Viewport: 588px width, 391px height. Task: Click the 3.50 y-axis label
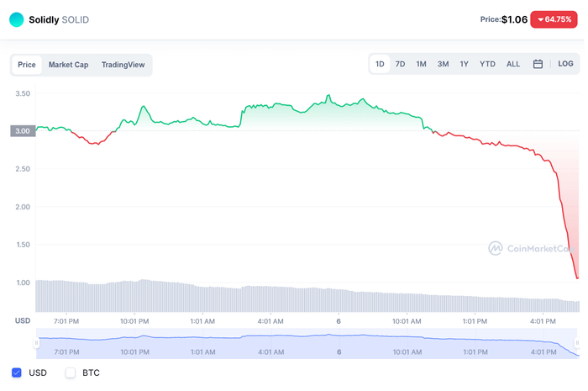23,93
